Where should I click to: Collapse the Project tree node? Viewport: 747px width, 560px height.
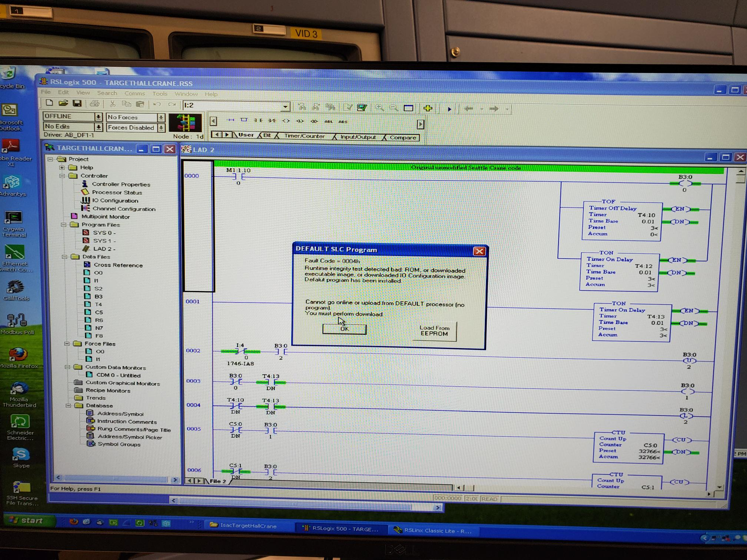[x=50, y=159]
